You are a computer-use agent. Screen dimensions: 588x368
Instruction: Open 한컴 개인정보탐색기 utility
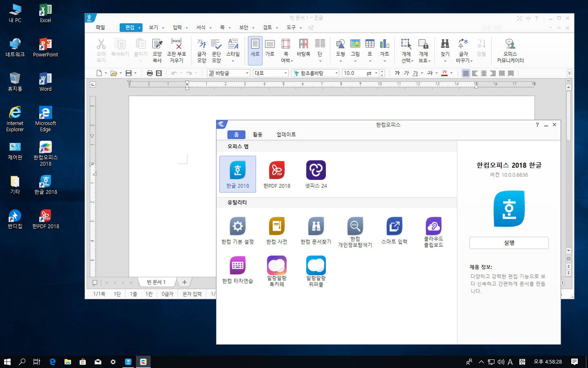click(355, 232)
